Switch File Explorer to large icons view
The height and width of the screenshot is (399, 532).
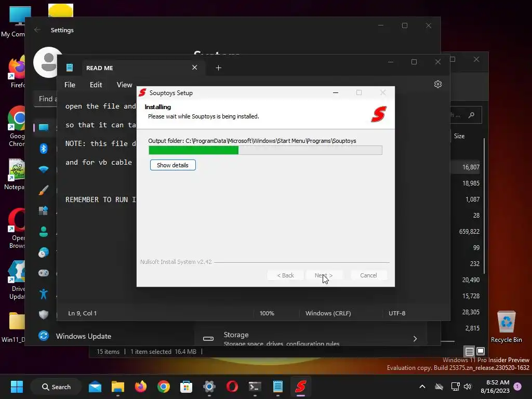[481, 351]
